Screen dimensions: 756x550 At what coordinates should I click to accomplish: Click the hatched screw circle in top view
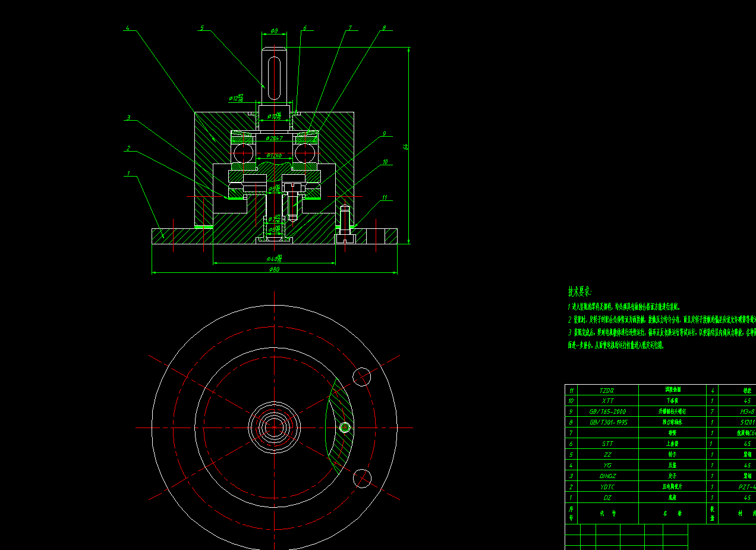tap(345, 428)
